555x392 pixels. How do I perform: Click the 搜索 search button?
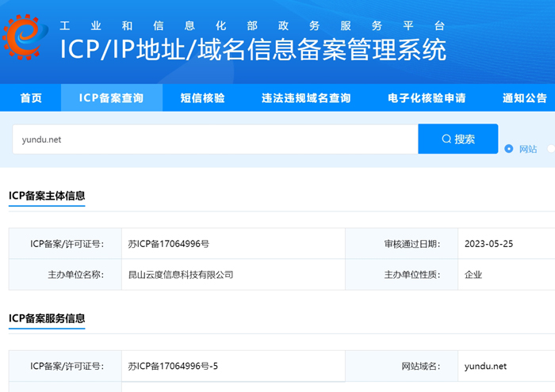[x=458, y=139]
